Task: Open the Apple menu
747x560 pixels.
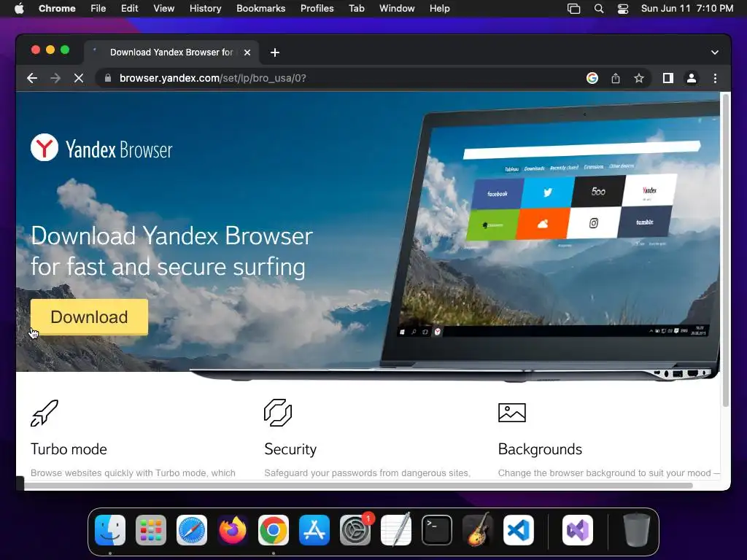Action: (19, 9)
